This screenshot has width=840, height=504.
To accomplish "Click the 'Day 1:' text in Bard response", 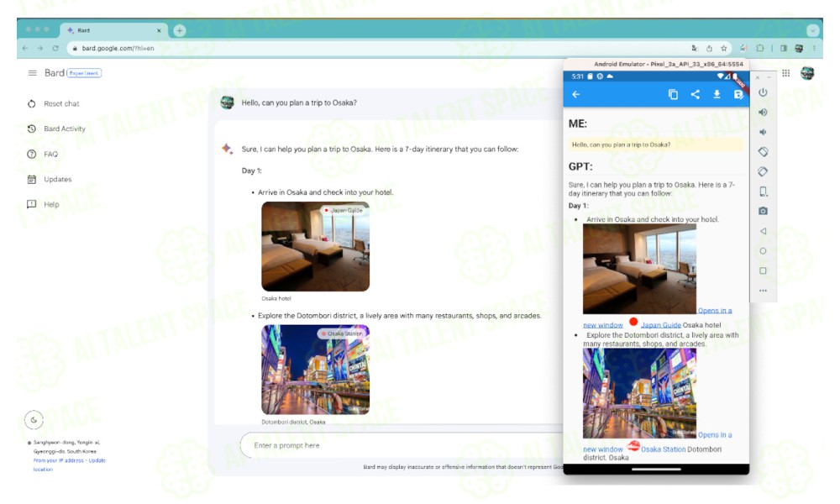I will [252, 171].
